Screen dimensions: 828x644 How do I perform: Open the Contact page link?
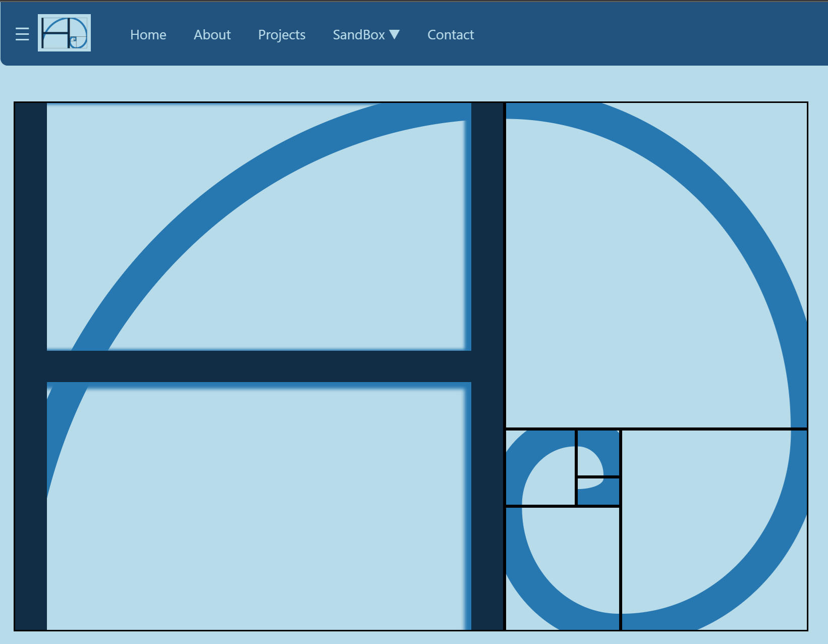click(x=451, y=35)
